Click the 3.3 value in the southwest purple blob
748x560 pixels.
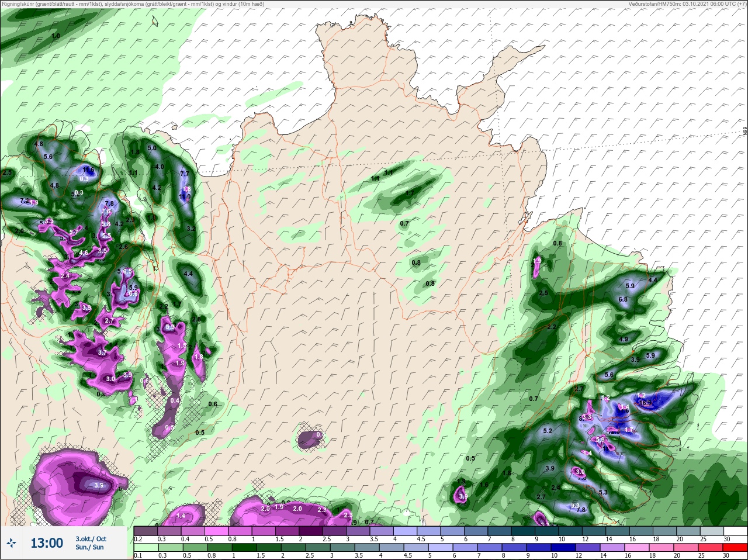(99, 485)
